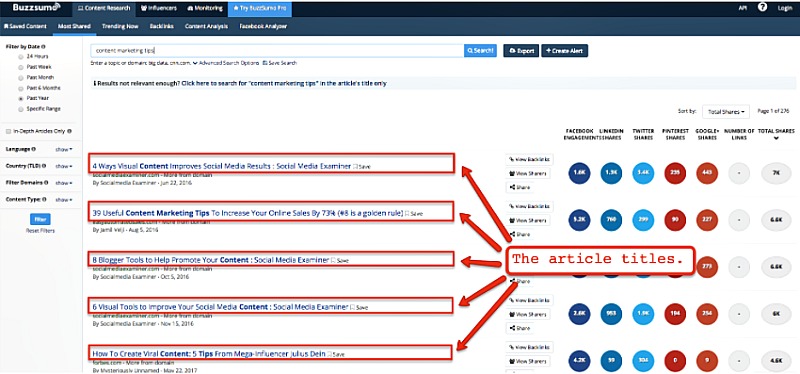Open the Total Shares sort dropdown
The width and height of the screenshot is (800, 374).
pyautogui.click(x=726, y=111)
